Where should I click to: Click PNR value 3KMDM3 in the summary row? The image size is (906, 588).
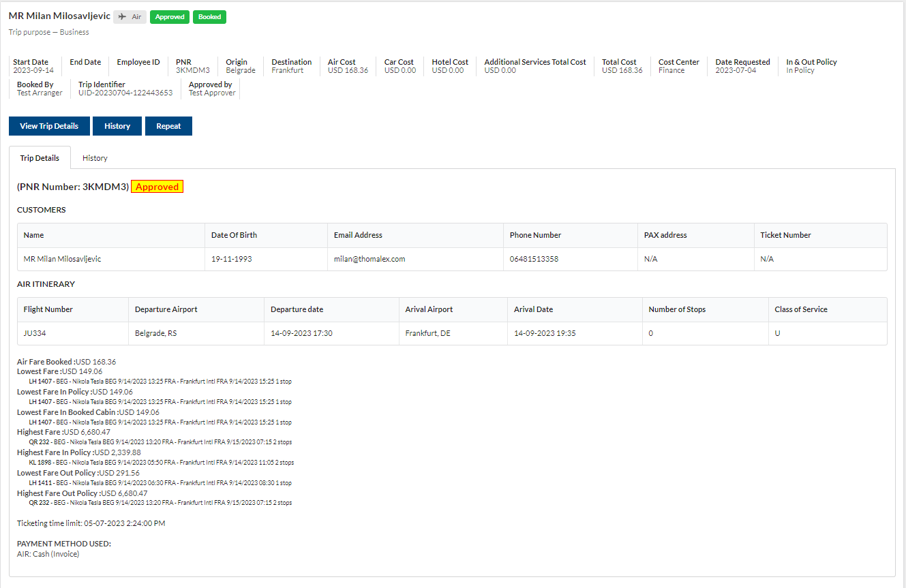193,70
